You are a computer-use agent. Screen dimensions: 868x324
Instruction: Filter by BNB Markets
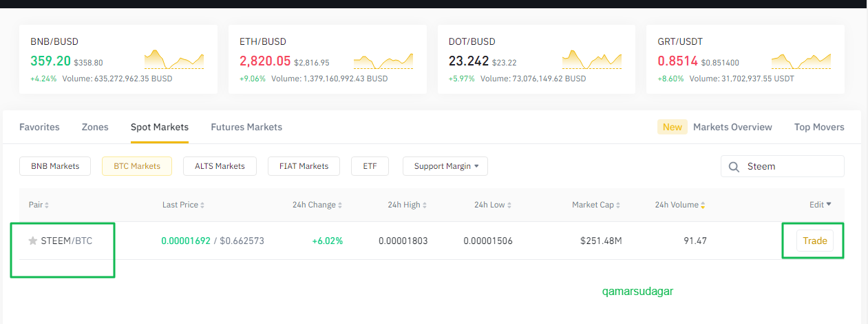(55, 166)
